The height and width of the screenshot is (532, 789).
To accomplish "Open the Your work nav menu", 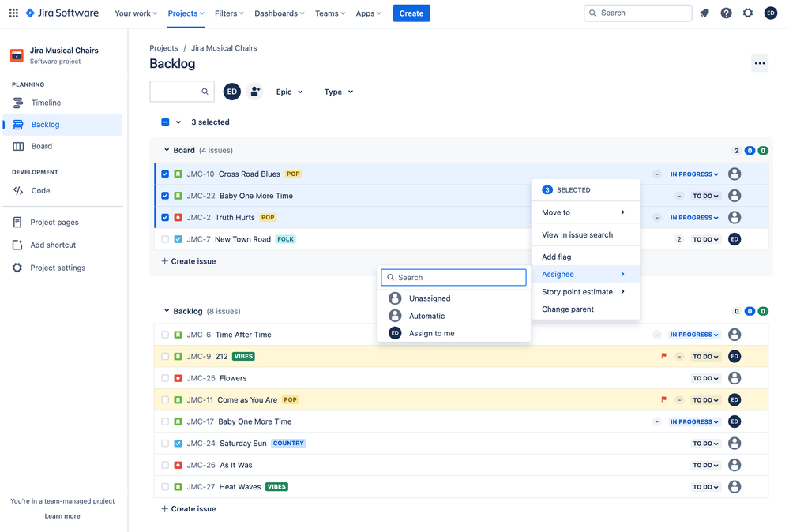I will click(x=135, y=13).
